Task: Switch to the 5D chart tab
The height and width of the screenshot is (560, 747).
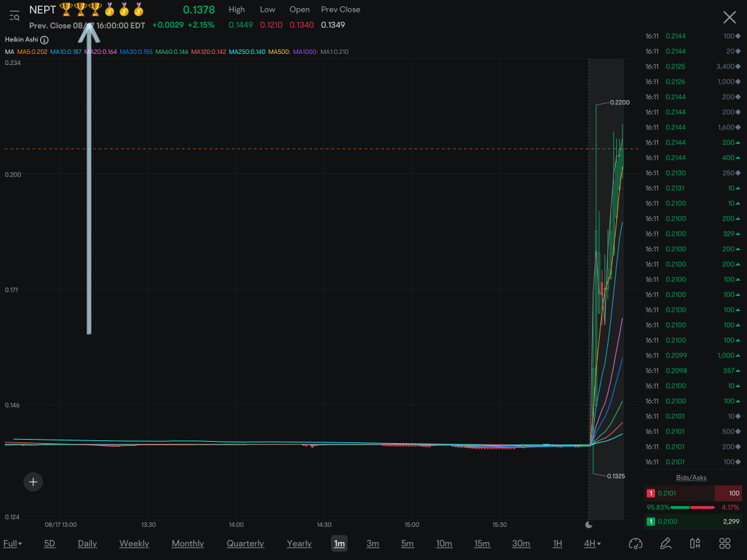Action: [50, 543]
